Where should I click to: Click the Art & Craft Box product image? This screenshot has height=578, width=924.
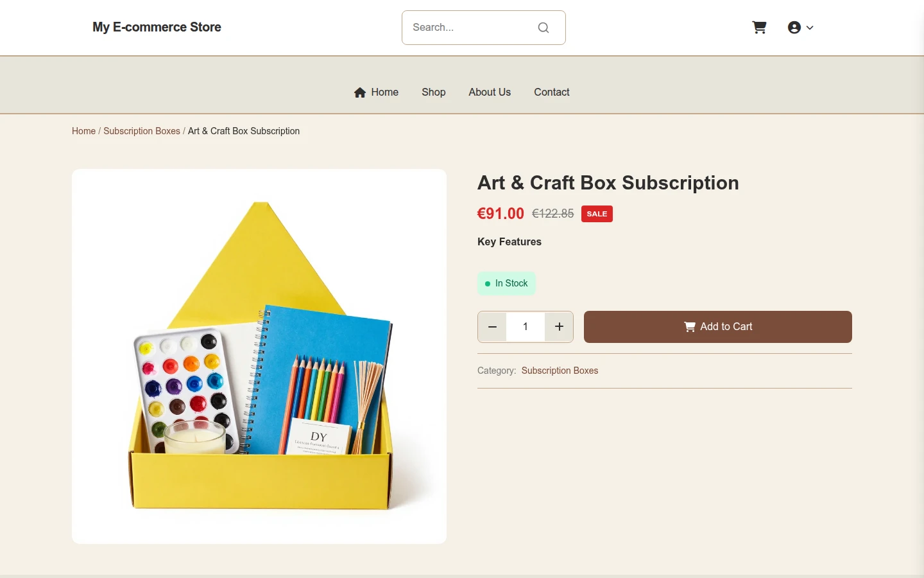coord(259,356)
